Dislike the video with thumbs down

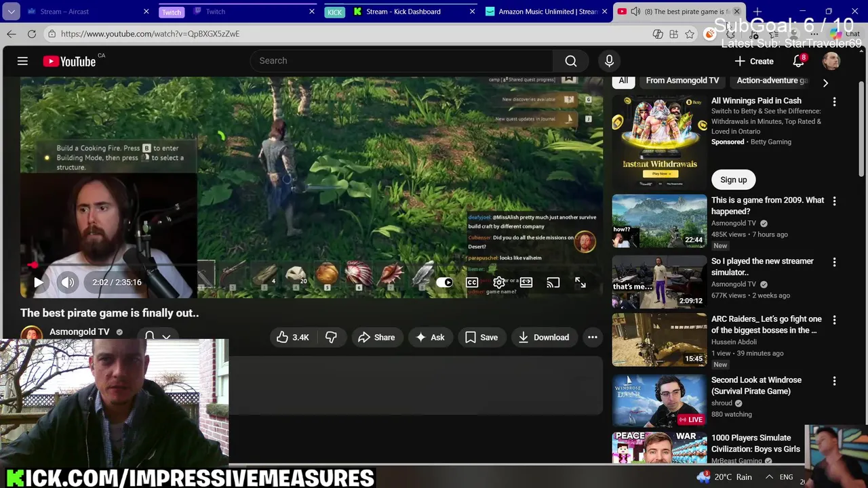[332, 338]
